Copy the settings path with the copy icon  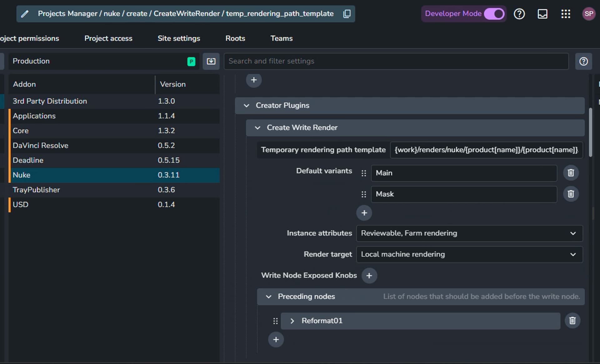pos(347,14)
